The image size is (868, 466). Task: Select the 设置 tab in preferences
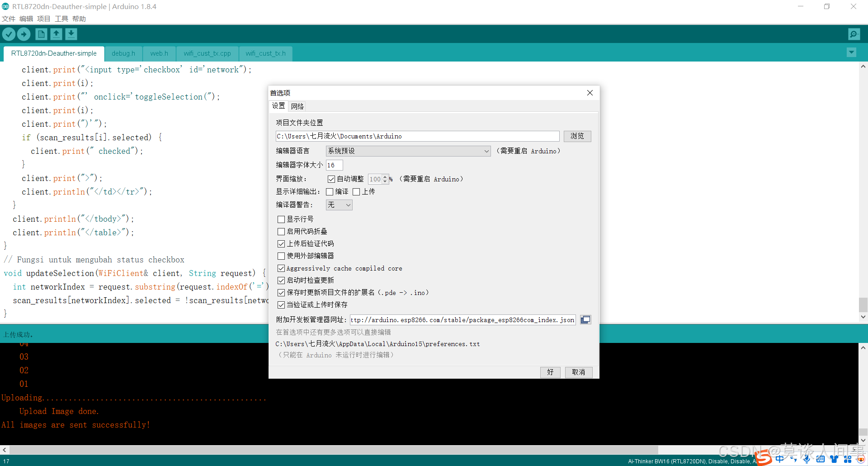point(278,106)
